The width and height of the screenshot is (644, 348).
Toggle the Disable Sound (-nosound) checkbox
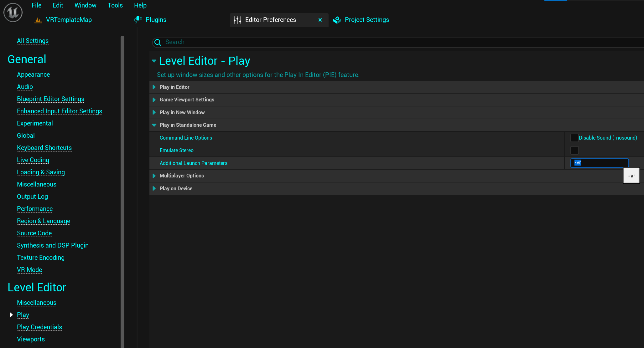574,138
